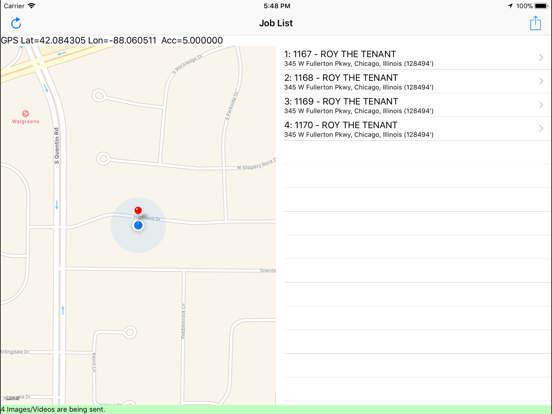Tap the GPS Lat/Lon coordinates readout
This screenshot has width=552, height=414.
(x=112, y=40)
